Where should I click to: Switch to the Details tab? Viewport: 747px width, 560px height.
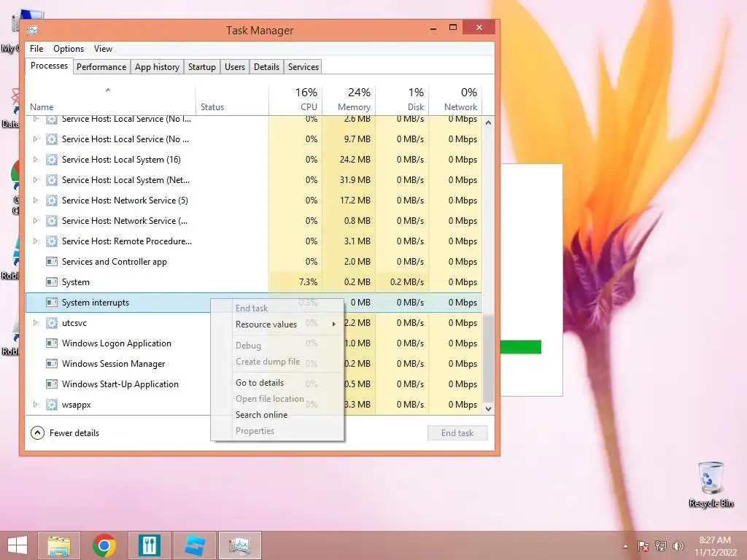[x=266, y=67]
